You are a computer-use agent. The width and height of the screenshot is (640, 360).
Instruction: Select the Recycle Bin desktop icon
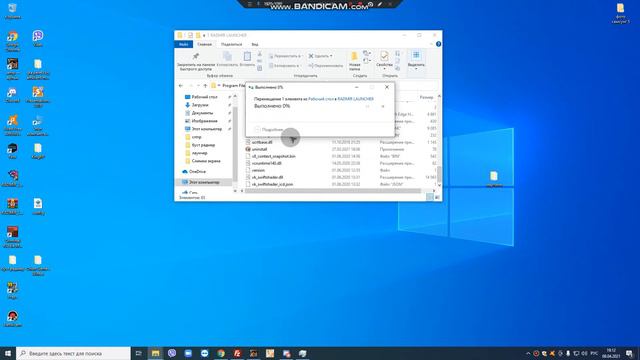tap(12, 11)
